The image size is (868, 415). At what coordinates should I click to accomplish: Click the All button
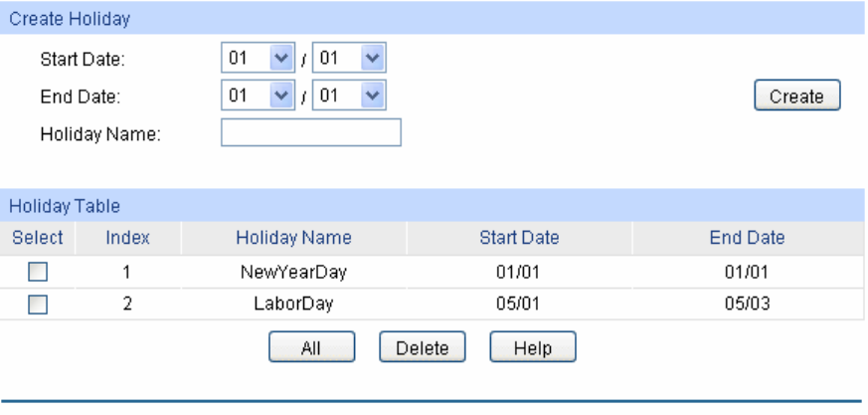[x=311, y=348]
